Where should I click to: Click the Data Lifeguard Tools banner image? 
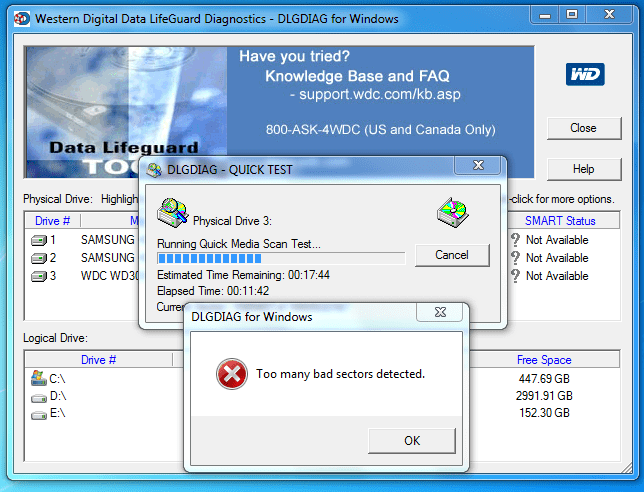[126, 112]
